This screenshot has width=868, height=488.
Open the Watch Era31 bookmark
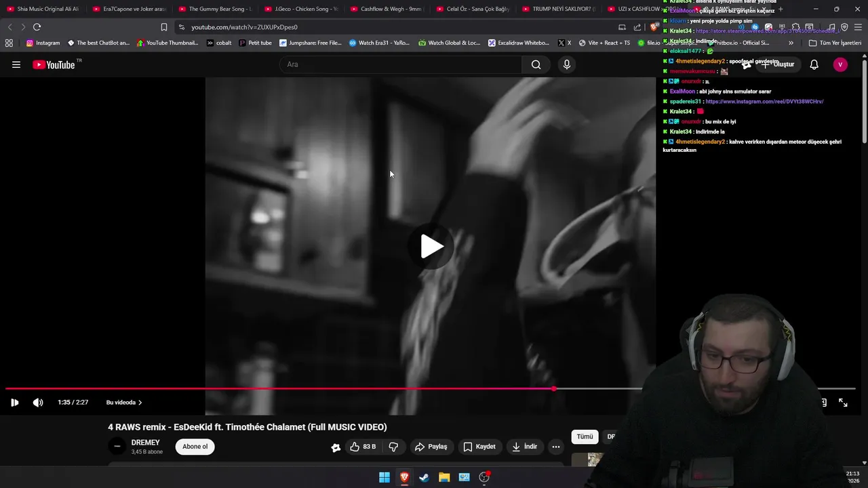(x=379, y=43)
